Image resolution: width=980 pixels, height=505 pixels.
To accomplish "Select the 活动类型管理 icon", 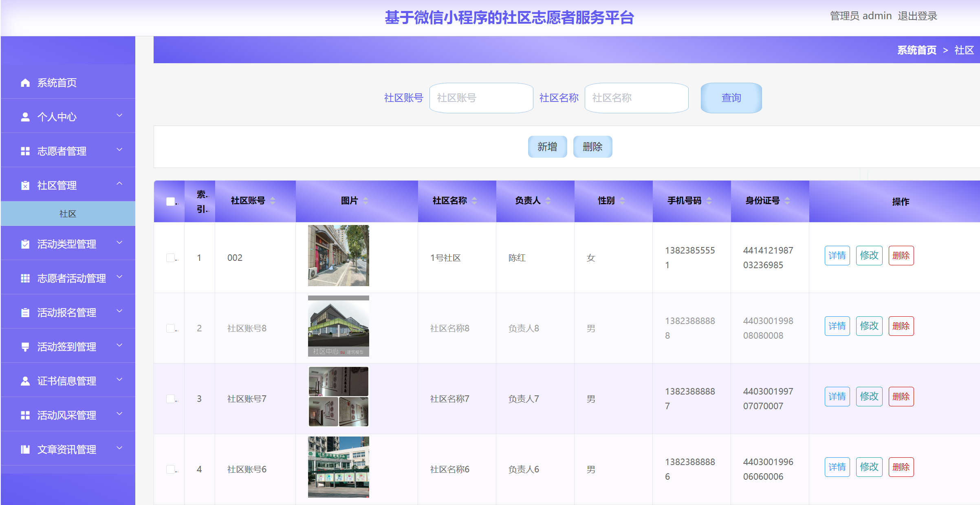I will [x=24, y=244].
